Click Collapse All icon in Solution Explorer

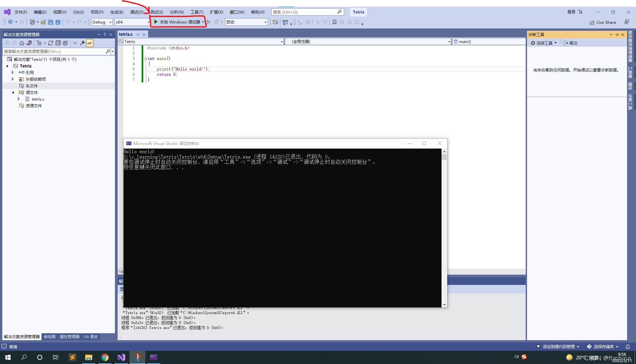(58, 43)
